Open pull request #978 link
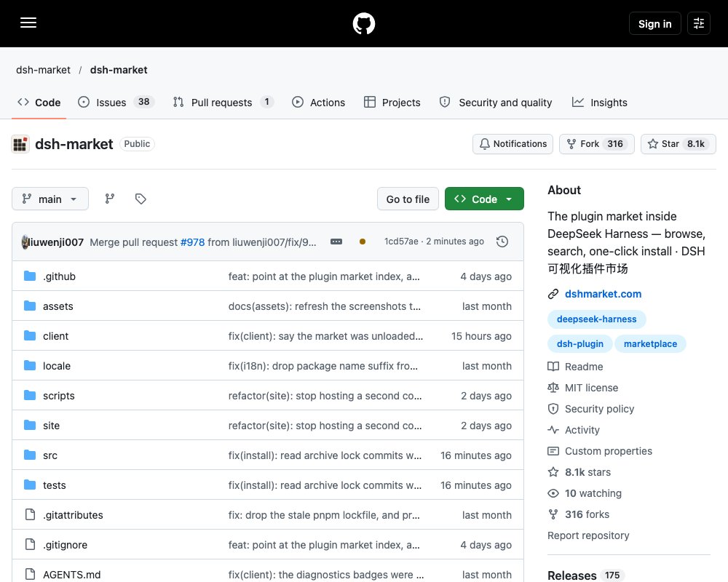728x582 pixels. pos(192,242)
